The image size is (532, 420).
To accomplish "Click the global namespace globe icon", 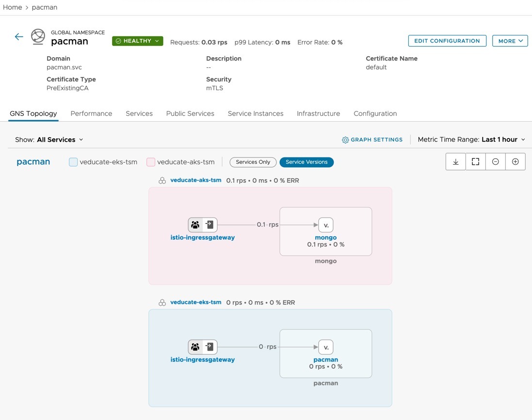I will pos(38,36).
